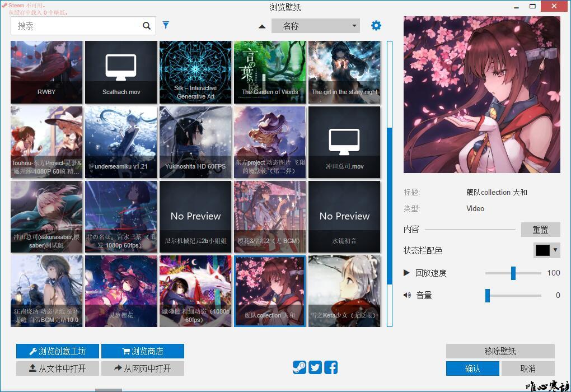Mute audio using the volume speaker icon
Screen dimensions: 571x392
click(x=407, y=295)
